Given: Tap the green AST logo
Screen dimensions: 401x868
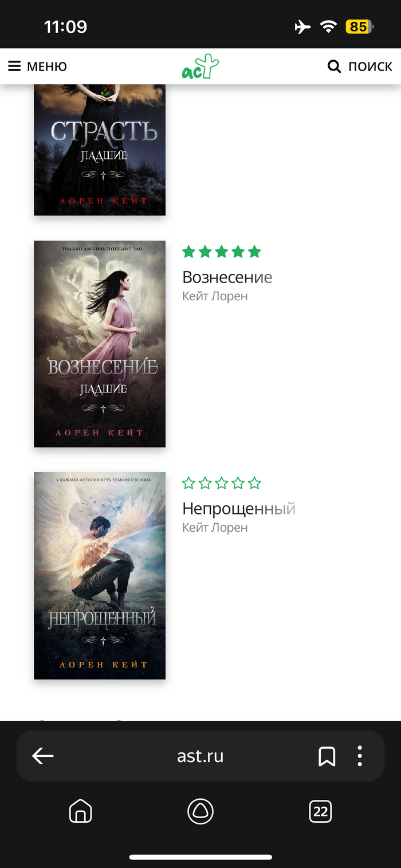Looking at the screenshot, I should tap(200, 66).
